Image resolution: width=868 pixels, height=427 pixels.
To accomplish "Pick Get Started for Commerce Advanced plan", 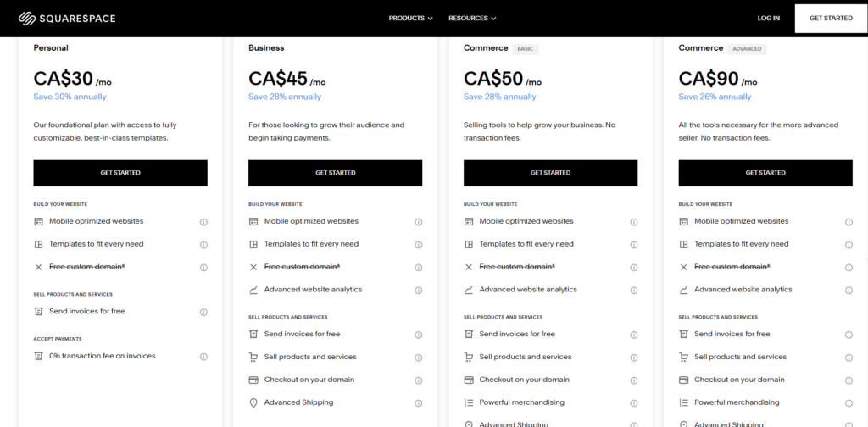I will click(x=765, y=173).
